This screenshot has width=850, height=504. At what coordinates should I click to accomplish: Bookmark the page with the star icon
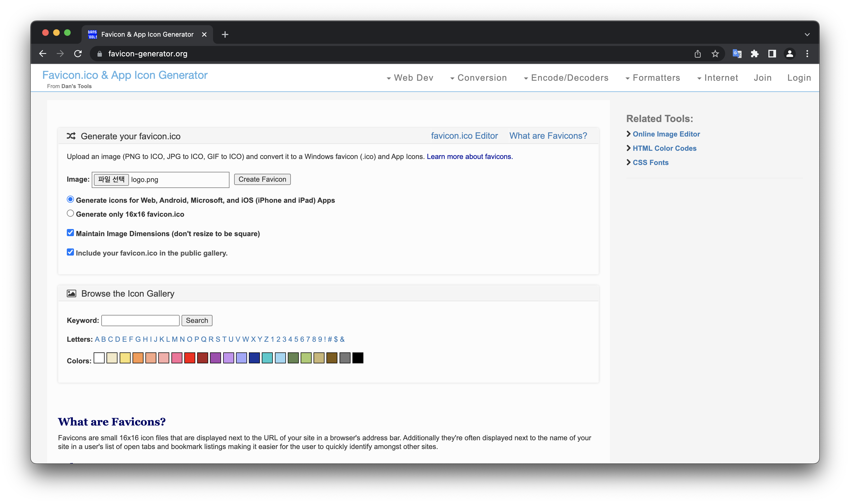(x=716, y=53)
